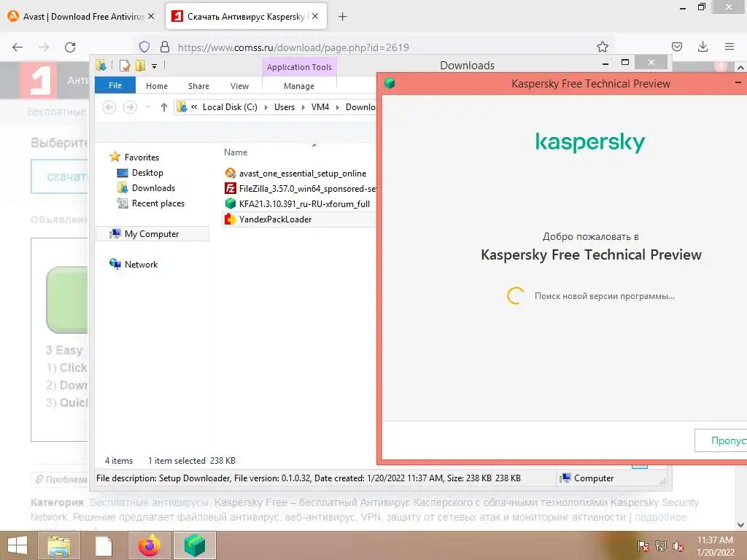
Task: Open taskbar clock showing 11:37 AM
Action: 715,546
